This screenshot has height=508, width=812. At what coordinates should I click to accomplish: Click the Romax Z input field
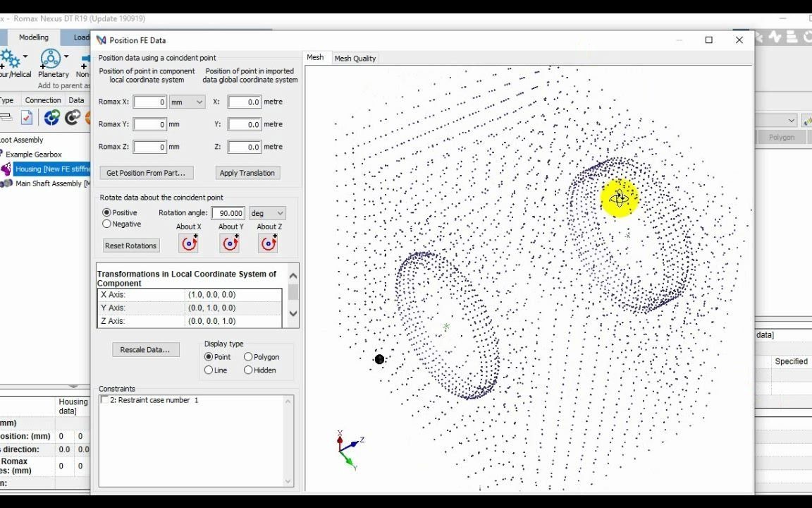click(150, 147)
